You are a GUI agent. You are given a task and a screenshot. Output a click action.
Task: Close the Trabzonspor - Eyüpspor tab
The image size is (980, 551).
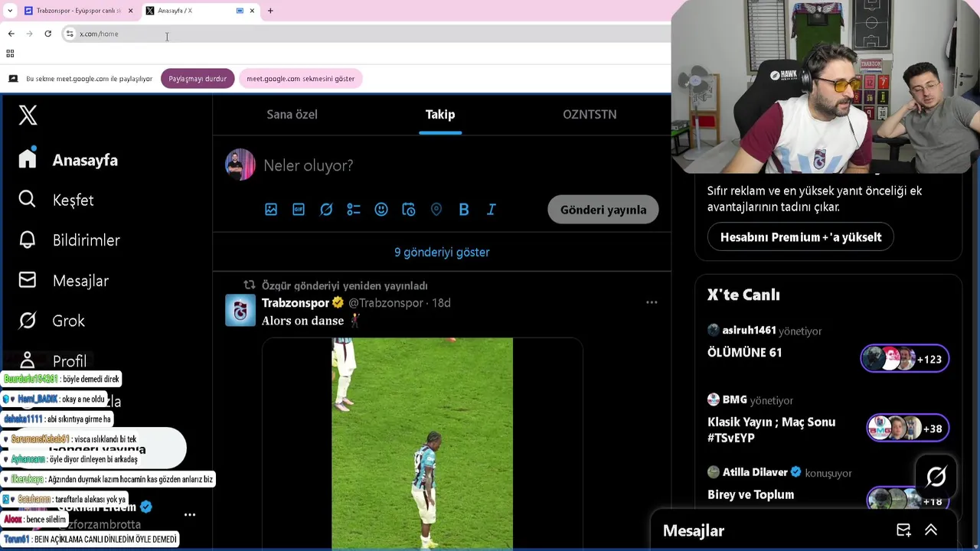pyautogui.click(x=130, y=11)
